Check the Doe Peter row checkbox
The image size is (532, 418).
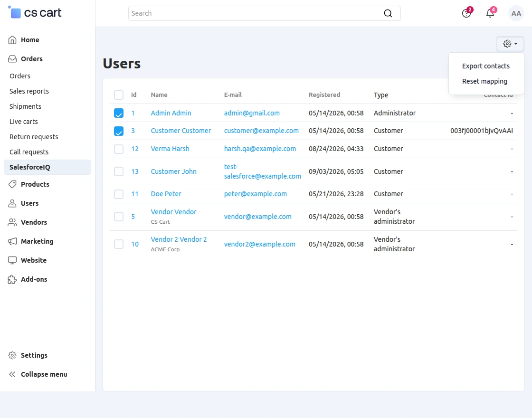(x=119, y=194)
